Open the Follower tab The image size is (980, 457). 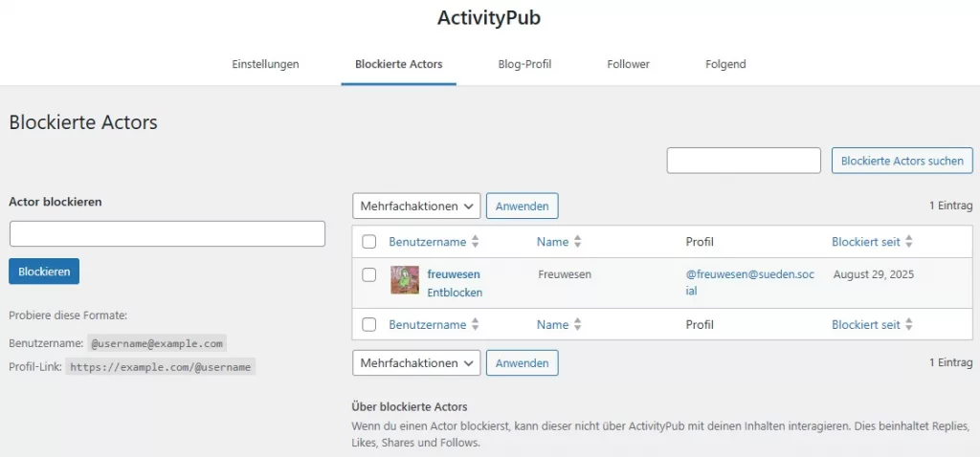tap(628, 64)
